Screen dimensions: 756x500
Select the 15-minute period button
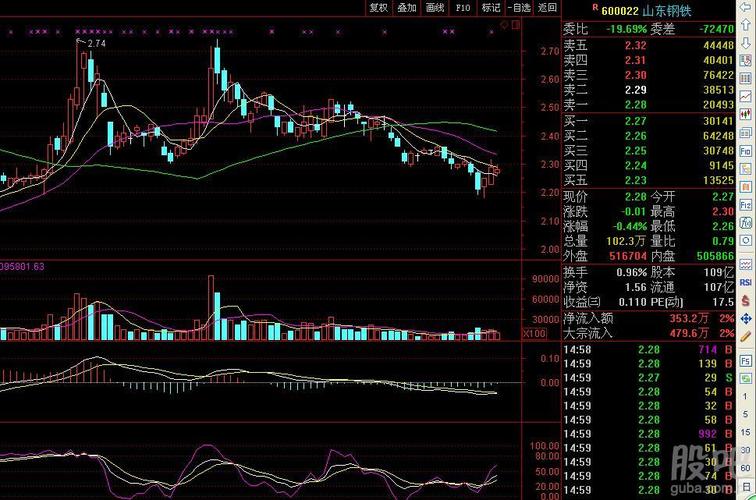click(x=745, y=432)
